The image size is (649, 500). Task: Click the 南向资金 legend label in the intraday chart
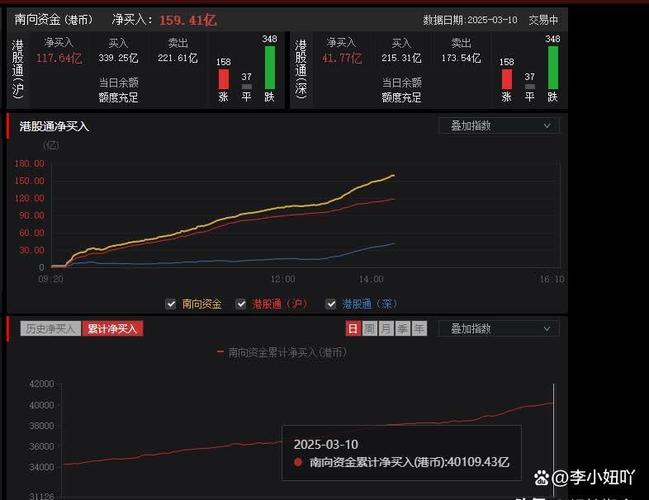[202, 304]
